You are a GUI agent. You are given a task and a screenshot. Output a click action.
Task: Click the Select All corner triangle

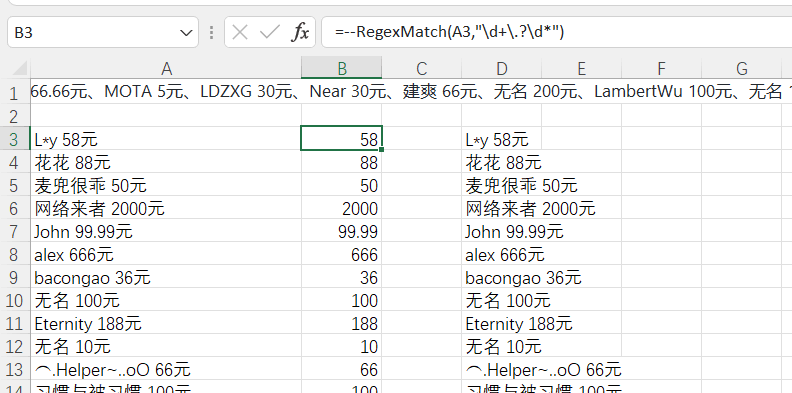pyautogui.click(x=19, y=68)
